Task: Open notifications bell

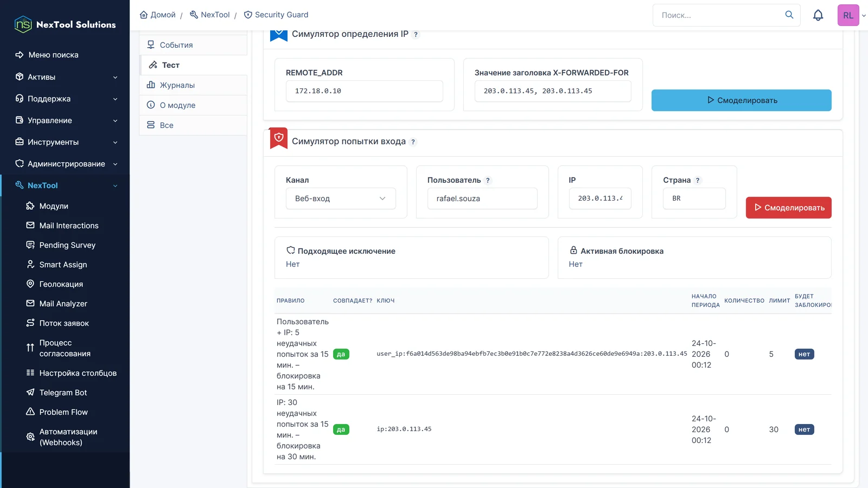Action: pos(818,15)
